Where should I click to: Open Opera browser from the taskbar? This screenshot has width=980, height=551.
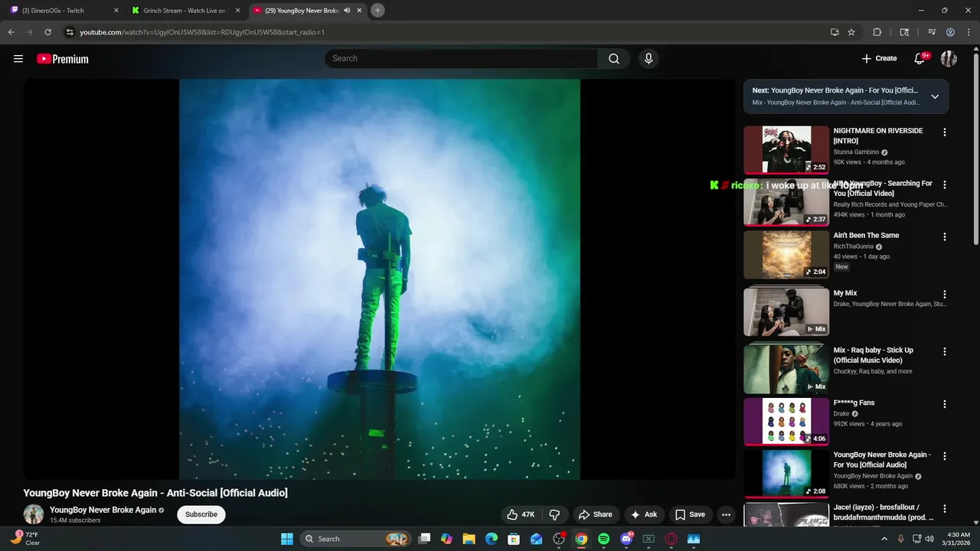click(671, 539)
